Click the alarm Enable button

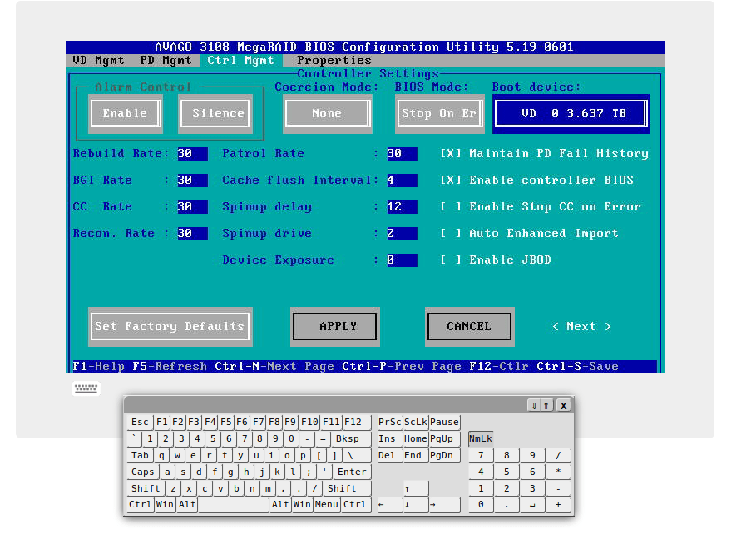point(126,114)
